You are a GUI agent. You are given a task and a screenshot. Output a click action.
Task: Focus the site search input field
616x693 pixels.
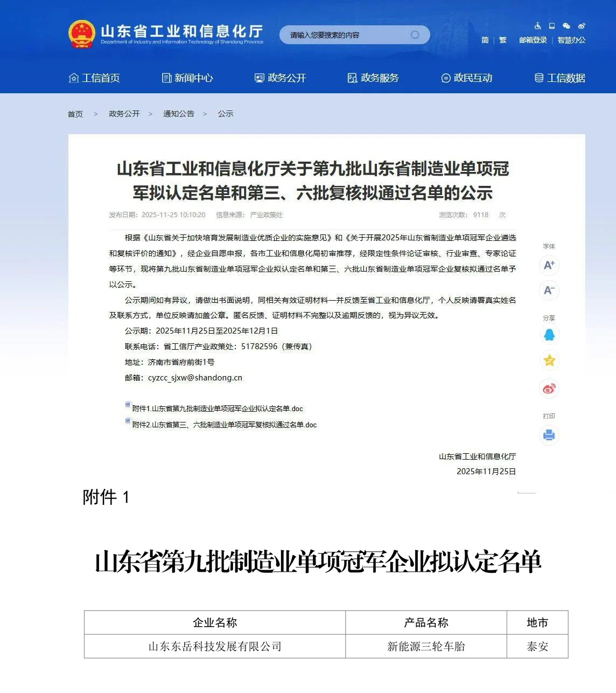point(345,35)
